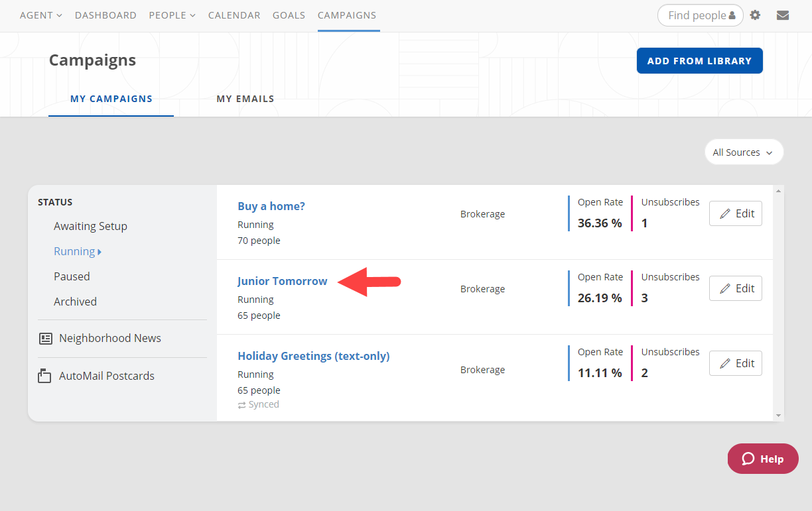Open the Dashboard menu item
Screen dimensions: 812x511
click(x=105, y=15)
